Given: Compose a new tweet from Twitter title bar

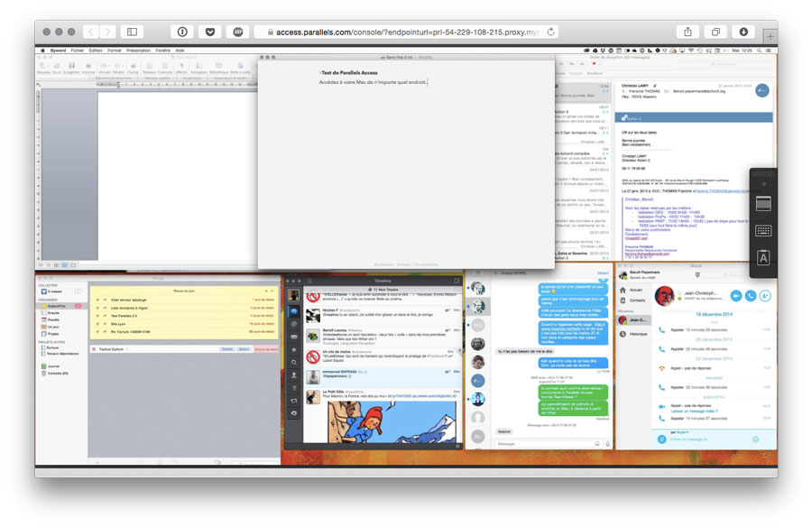Looking at the screenshot, I should coord(457,281).
